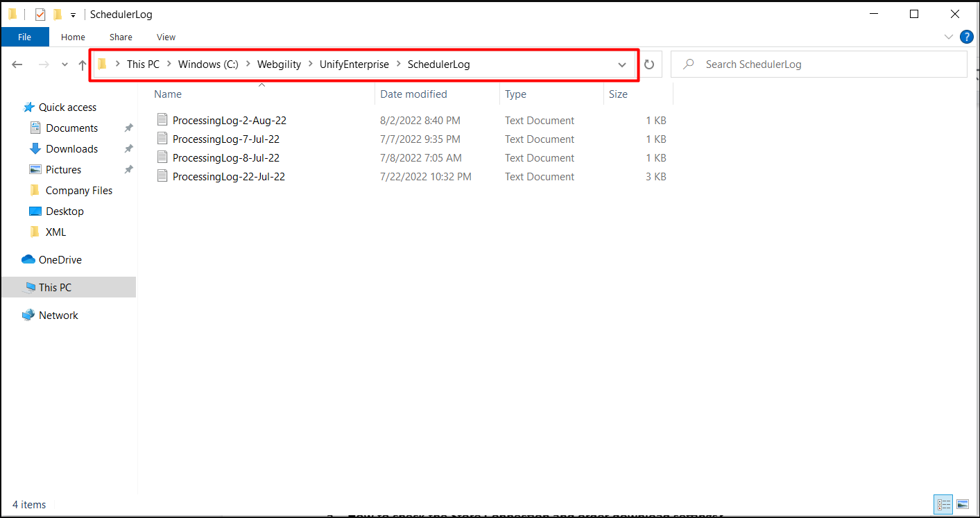Viewport: 980px width, 518px height.
Task: Open the Share ribbon tab
Action: tap(121, 37)
